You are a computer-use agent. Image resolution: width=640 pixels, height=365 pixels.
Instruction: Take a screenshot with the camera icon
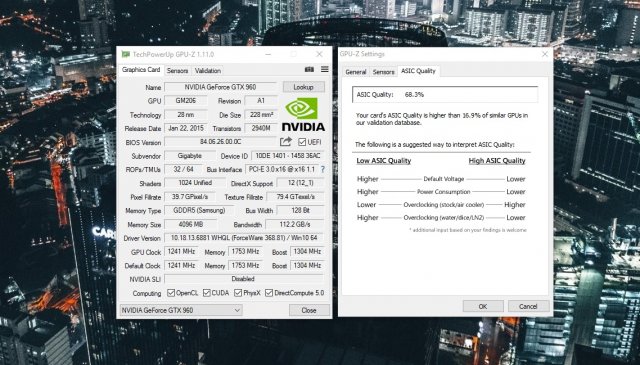309,69
